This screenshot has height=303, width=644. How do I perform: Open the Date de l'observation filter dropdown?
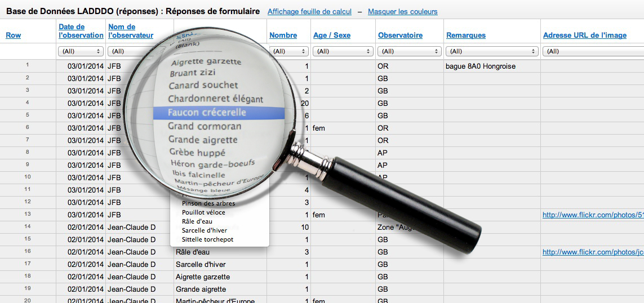coord(81,51)
